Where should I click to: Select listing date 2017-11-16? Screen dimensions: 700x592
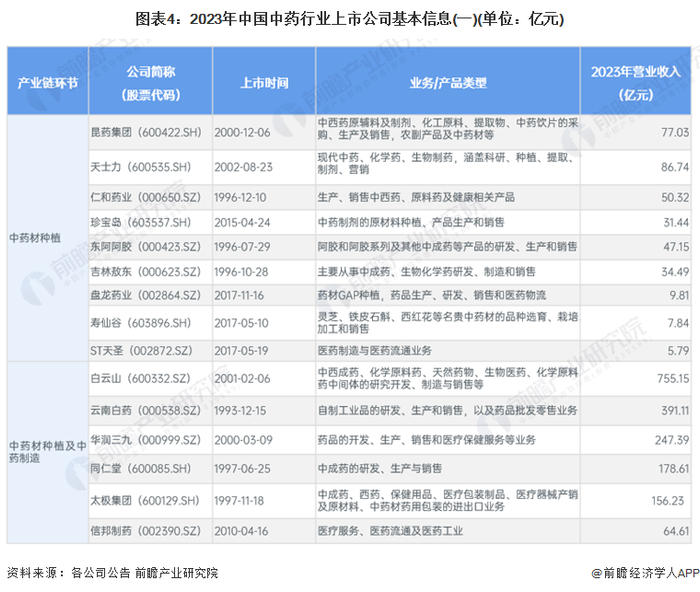(x=239, y=296)
